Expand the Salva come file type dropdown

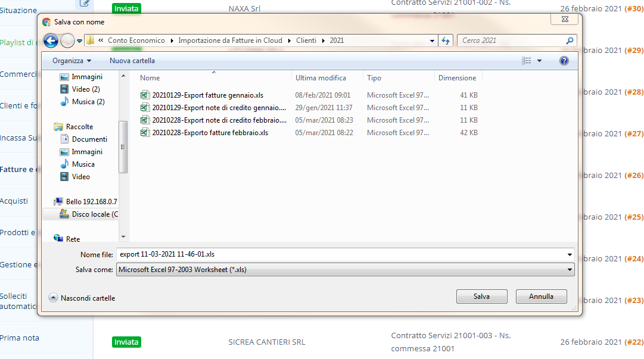click(570, 270)
